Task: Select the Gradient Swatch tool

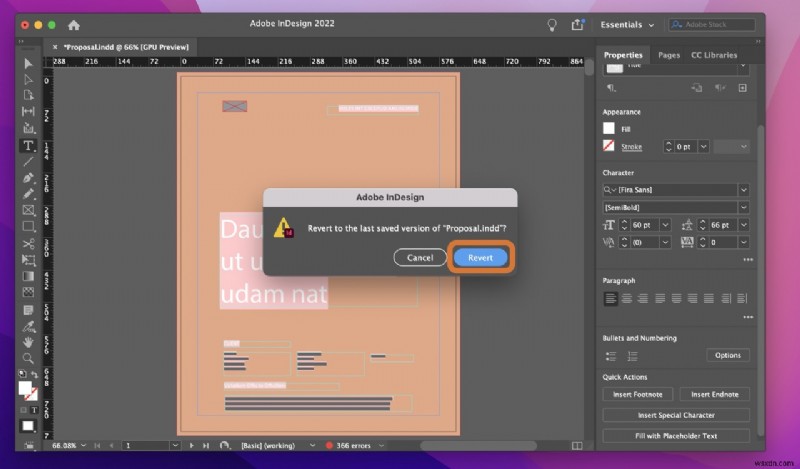Action: click(x=28, y=276)
